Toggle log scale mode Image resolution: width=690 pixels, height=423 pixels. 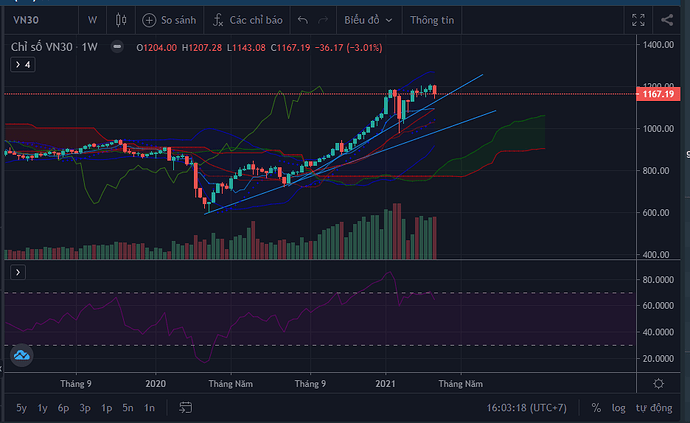(618, 407)
